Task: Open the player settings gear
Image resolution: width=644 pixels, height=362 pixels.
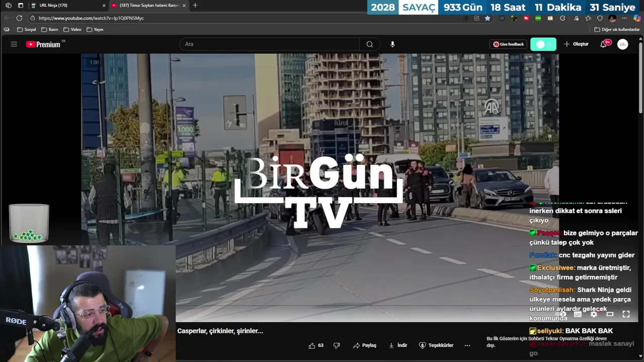Action: tap(594, 314)
